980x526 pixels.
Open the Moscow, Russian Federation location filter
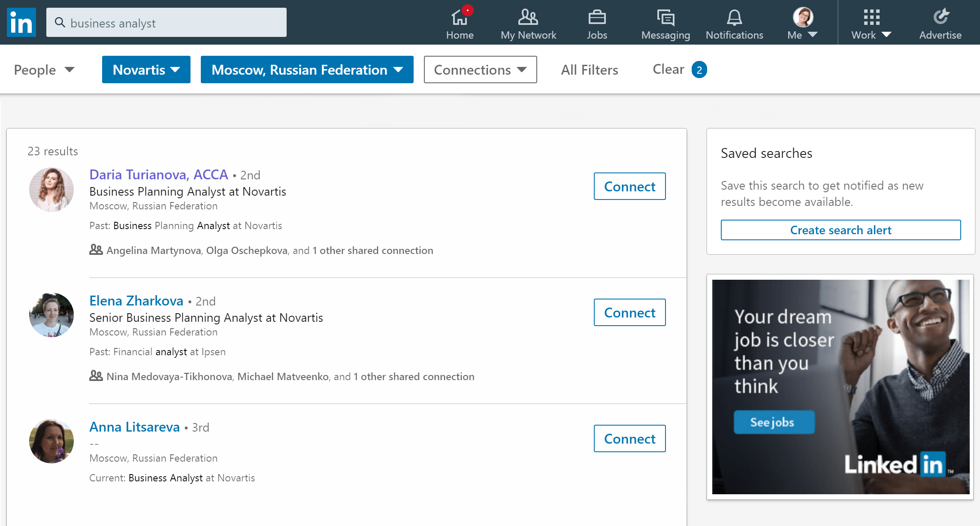click(307, 70)
